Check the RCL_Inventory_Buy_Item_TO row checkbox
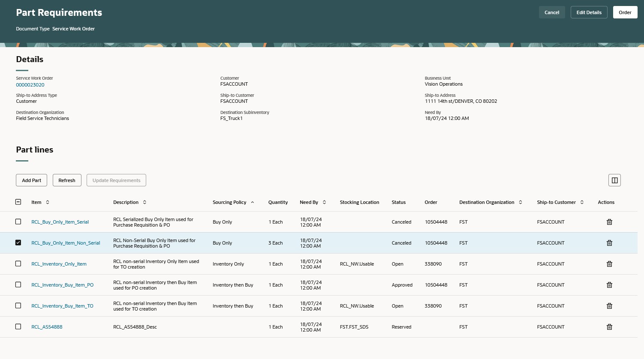 coord(18,305)
